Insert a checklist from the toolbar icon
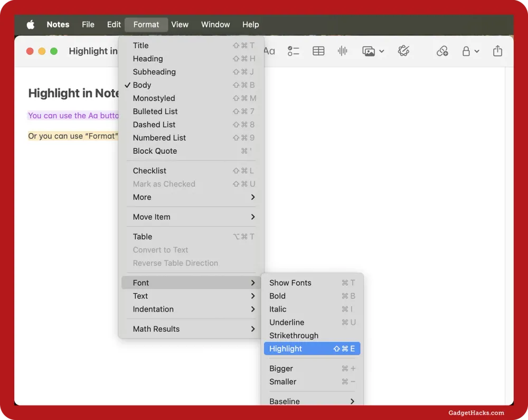 (x=293, y=51)
